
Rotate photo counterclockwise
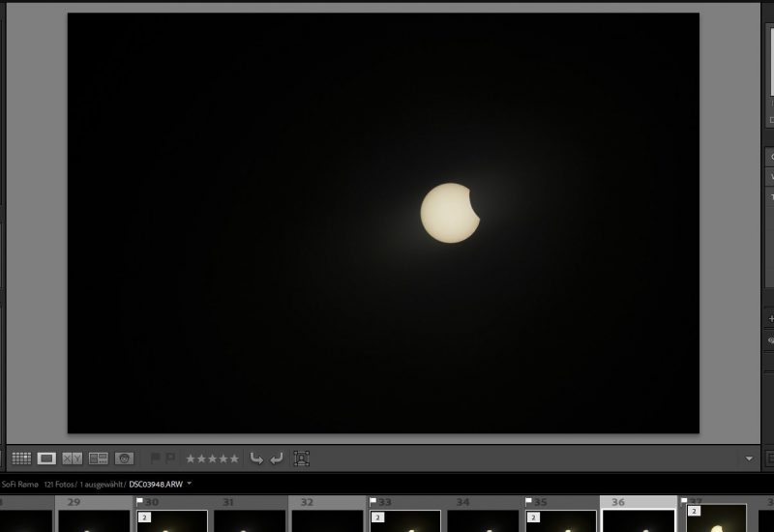(x=256, y=458)
